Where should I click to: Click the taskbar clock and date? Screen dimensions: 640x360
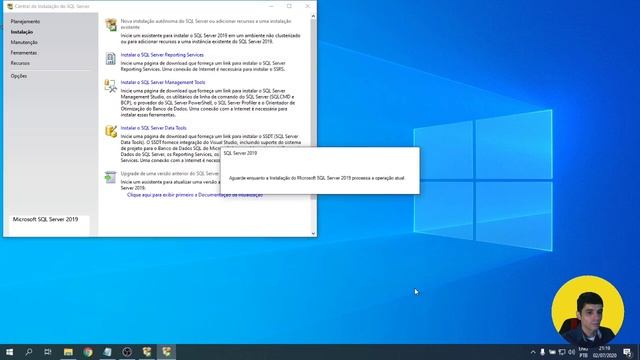click(604, 352)
